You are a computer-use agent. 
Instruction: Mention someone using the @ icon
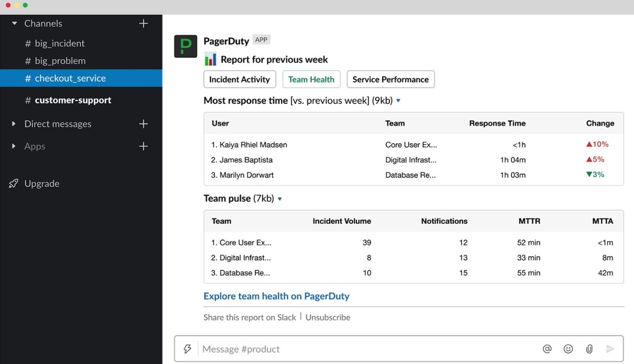(547, 349)
